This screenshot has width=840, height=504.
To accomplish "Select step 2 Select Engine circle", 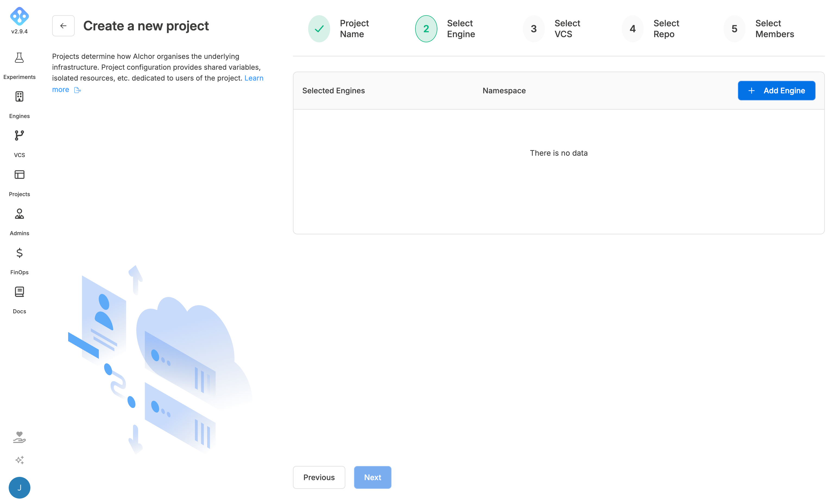I will [x=426, y=28].
